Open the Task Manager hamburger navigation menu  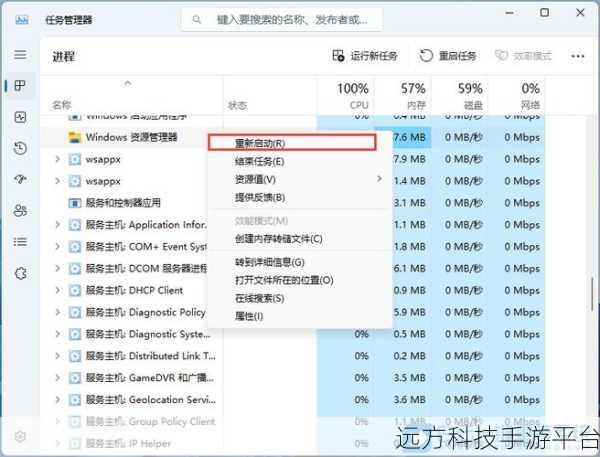coord(20,55)
